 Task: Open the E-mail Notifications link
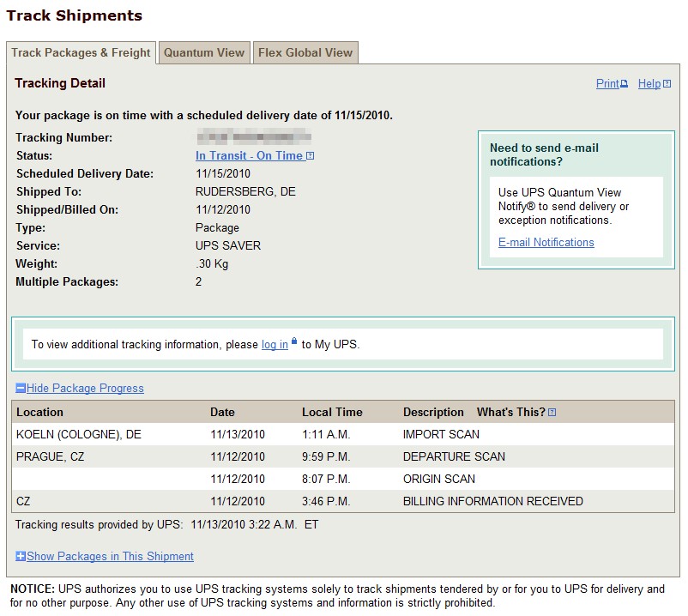(546, 242)
